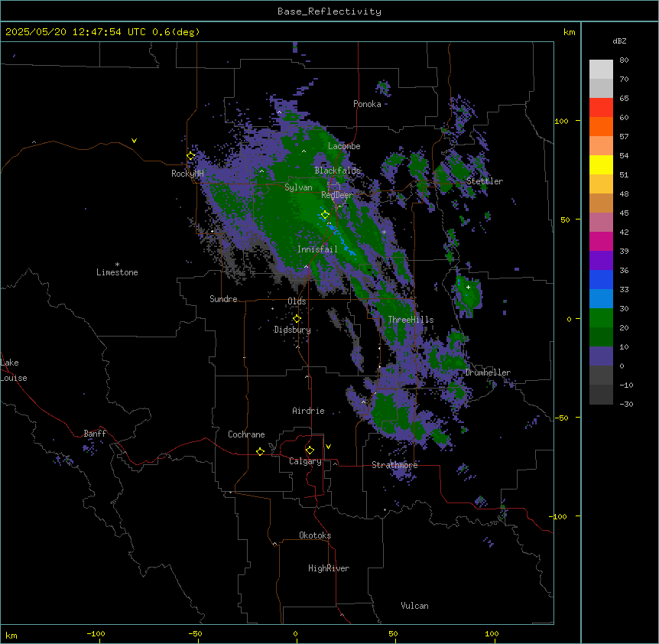The width and height of the screenshot is (659, 644).
Task: Click the white plus marker east of ThreeHills
Action: tap(468, 287)
